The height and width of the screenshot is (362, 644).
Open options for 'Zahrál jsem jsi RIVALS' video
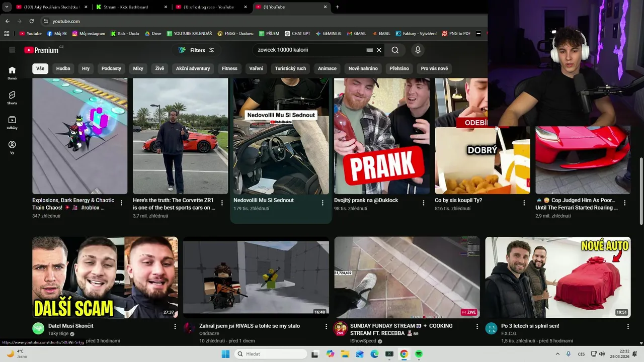point(326,326)
